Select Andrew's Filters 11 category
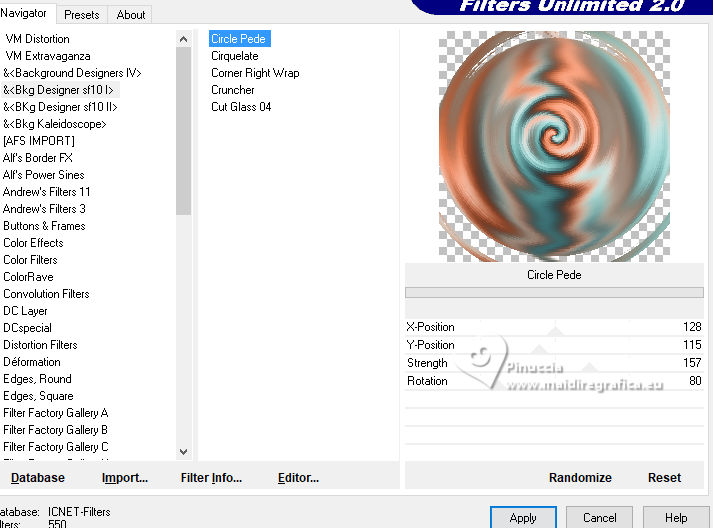713x528 pixels. point(46,192)
